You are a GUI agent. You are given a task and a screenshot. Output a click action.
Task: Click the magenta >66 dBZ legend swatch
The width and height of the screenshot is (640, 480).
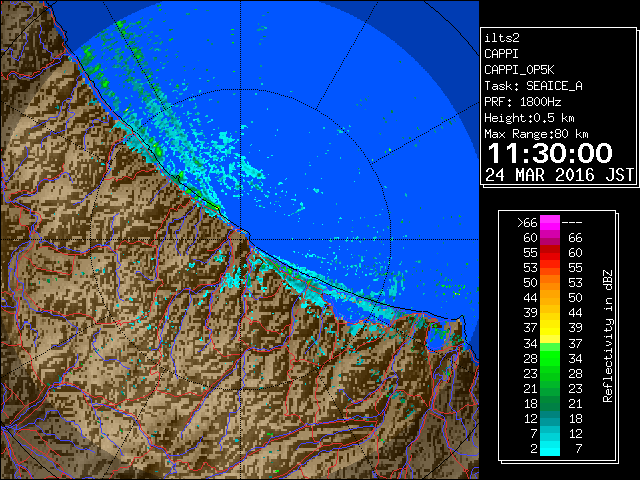pyautogui.click(x=550, y=222)
